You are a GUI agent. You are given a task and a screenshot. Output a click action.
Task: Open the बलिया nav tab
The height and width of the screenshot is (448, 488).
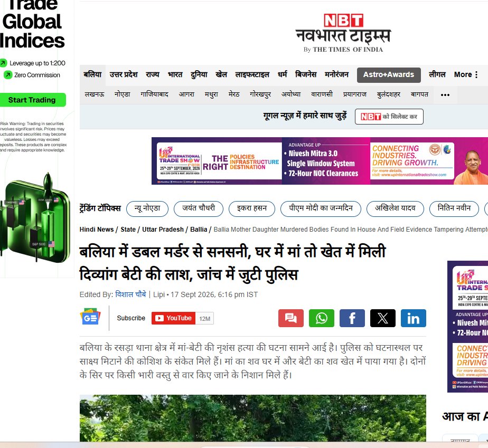[x=92, y=74]
